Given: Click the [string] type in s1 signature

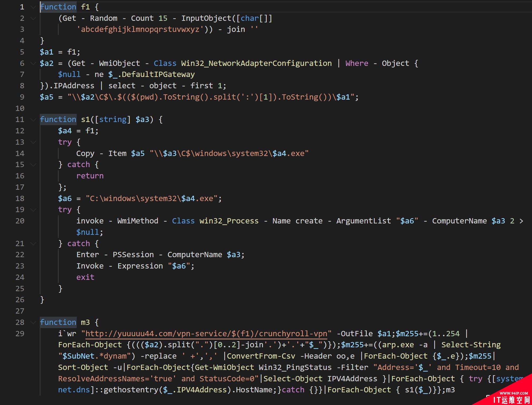Looking at the screenshot, I should tap(113, 120).
